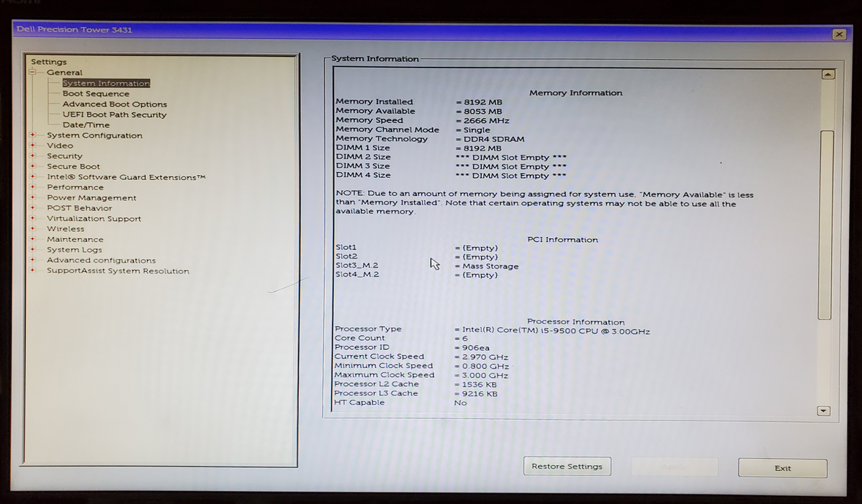Image resolution: width=862 pixels, height=504 pixels.
Task: Click the greyed-out Apply button
Action: coord(674,467)
